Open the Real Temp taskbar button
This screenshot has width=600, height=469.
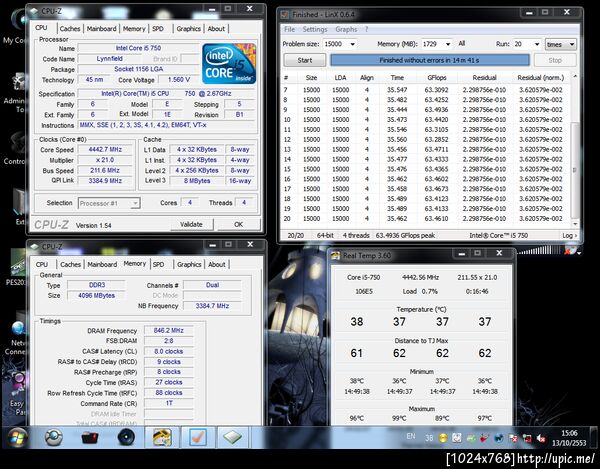(x=161, y=437)
